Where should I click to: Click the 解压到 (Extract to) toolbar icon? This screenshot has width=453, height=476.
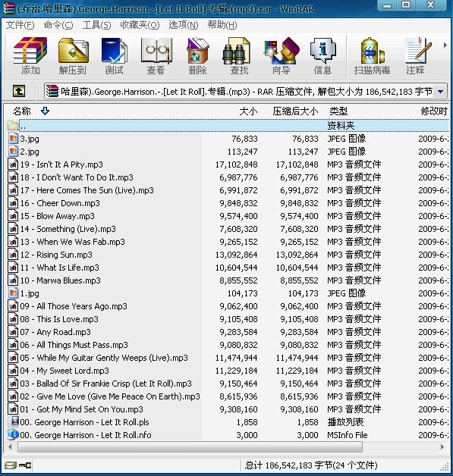(x=73, y=51)
